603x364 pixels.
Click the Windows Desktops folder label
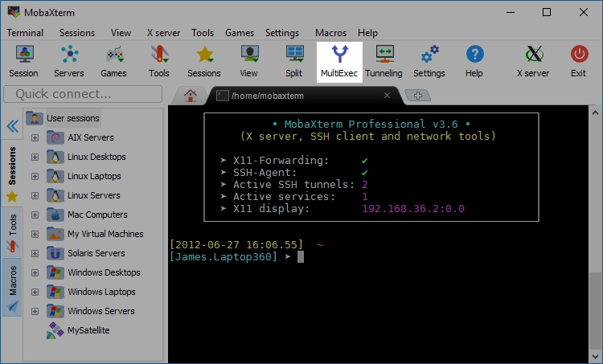pos(104,272)
